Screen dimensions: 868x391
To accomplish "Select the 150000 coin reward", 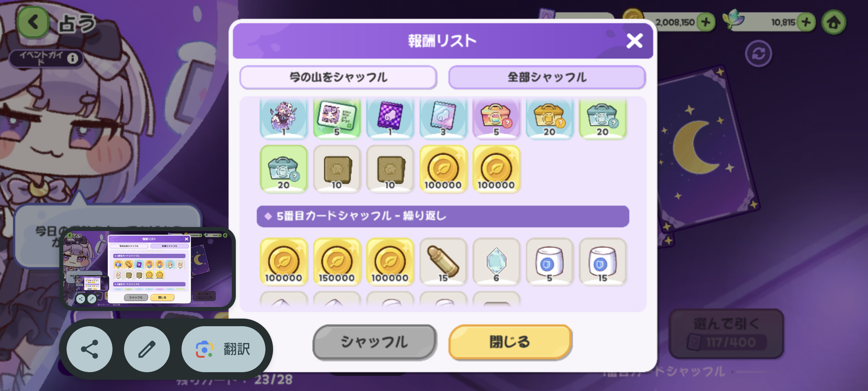I will [337, 262].
